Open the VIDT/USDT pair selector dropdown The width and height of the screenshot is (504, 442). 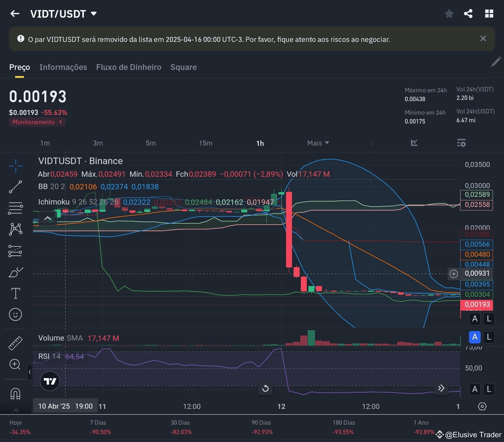[x=63, y=14]
